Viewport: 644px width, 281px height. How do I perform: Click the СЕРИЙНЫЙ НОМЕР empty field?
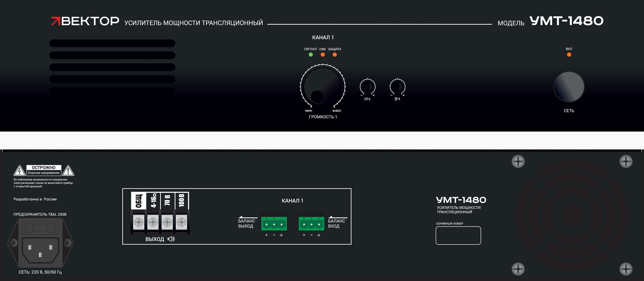(458, 235)
